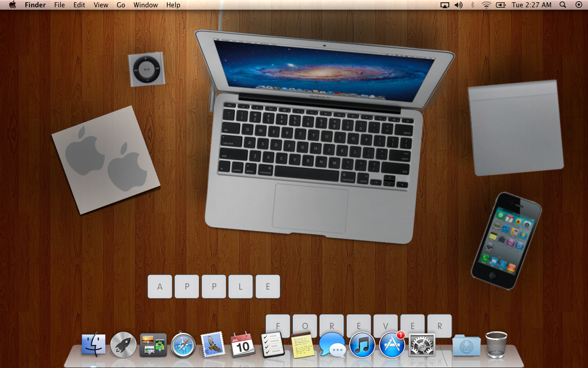588x368 pixels.
Task: Click AirPlay display icon in menu bar
Action: tap(444, 5)
